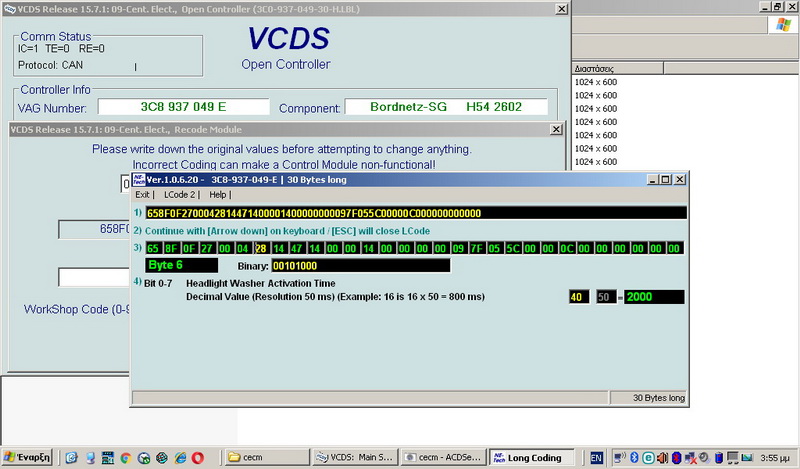The width and height of the screenshot is (800, 469).
Task: Open the Έναρξη Start button
Action: (28, 457)
